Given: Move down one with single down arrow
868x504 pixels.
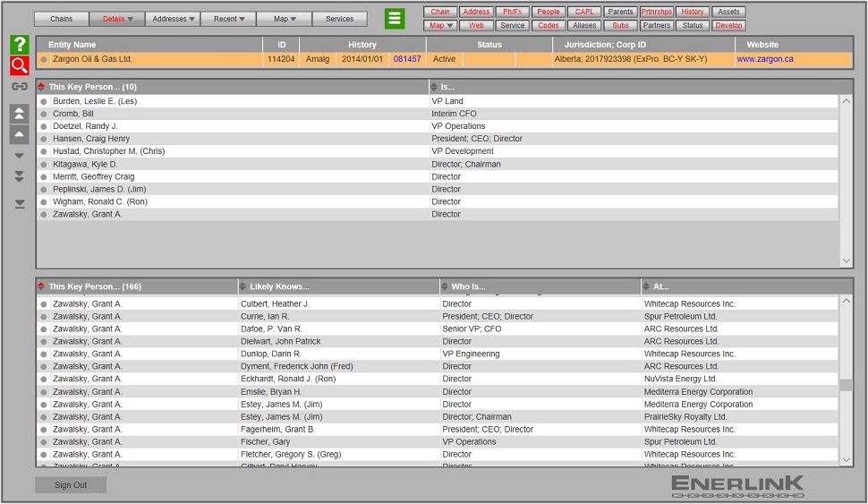Looking at the screenshot, I should tap(20, 156).
